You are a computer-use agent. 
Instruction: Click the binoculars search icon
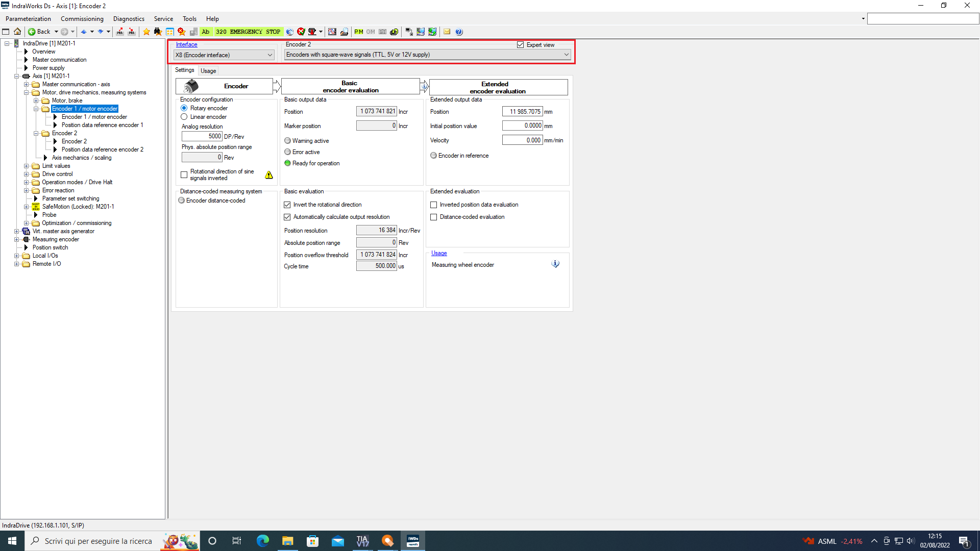pos(158,32)
